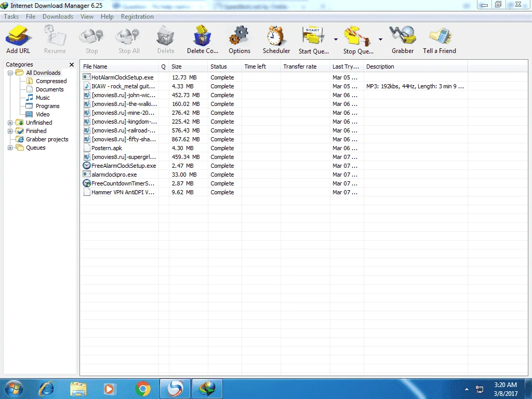Click the Add URL toolbar icon
532x399 pixels.
[18, 36]
